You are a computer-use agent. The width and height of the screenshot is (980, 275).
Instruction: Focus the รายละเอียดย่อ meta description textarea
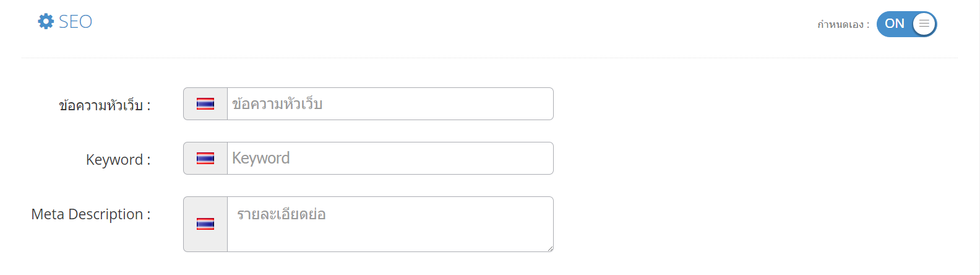tap(390, 224)
